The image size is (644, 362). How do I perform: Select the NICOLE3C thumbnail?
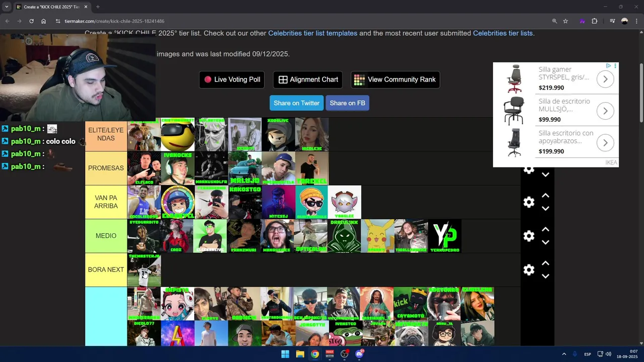point(312,134)
